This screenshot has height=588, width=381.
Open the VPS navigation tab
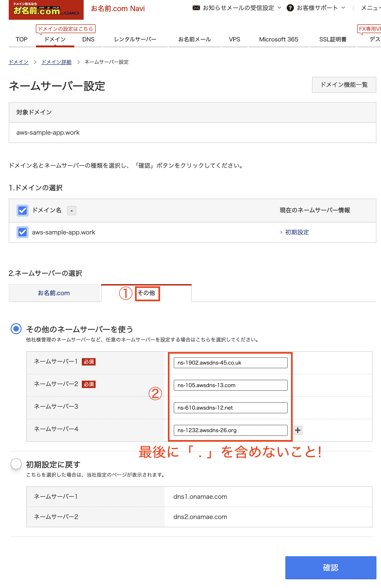tap(235, 39)
